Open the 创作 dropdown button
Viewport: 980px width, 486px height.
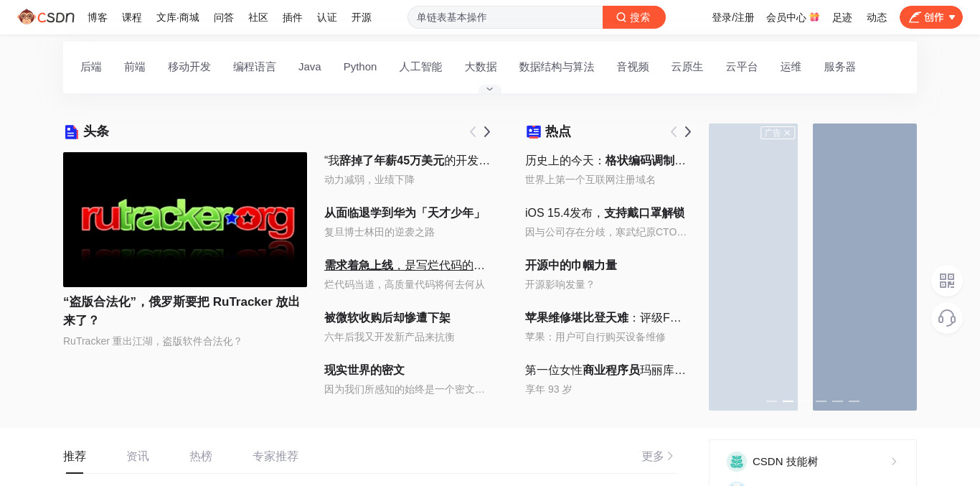pos(931,17)
